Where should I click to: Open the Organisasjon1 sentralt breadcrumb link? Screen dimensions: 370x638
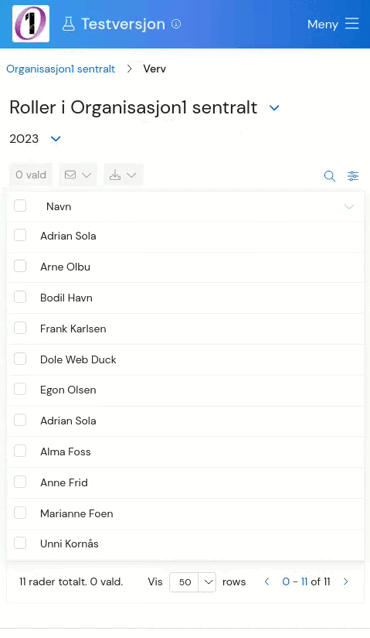61,69
